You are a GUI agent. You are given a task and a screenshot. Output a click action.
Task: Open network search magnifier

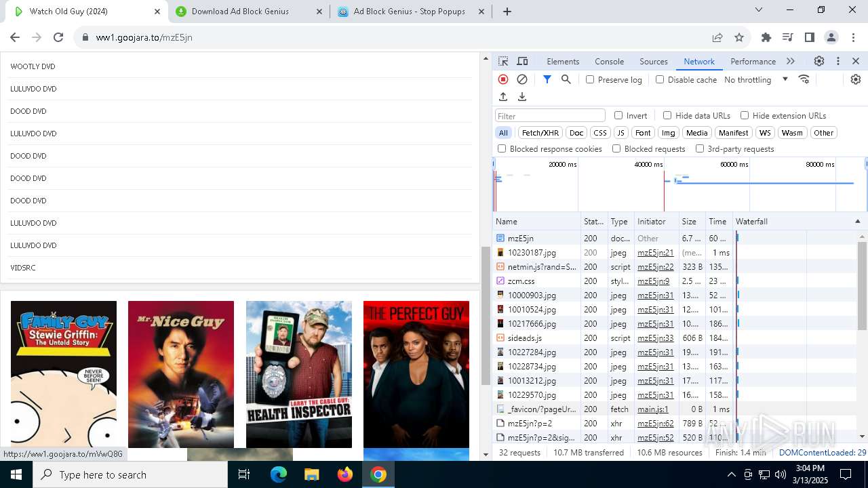pyautogui.click(x=566, y=79)
